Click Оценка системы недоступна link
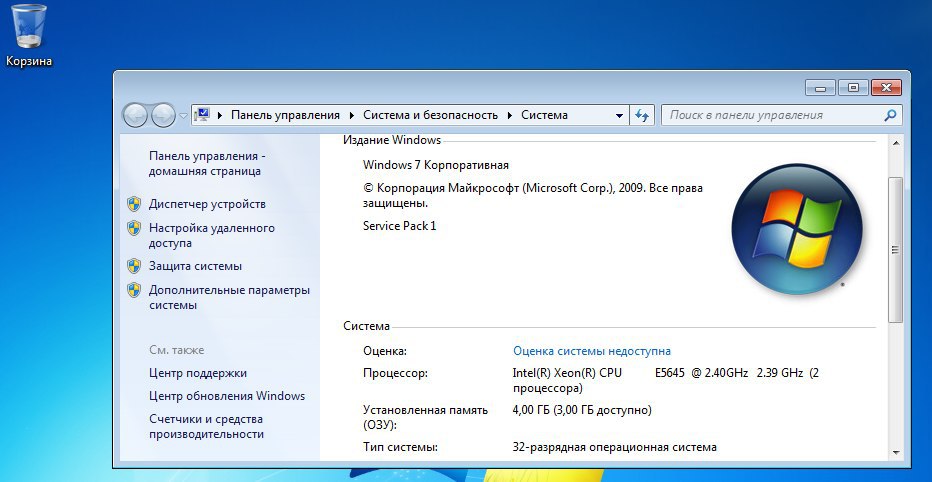The image size is (932, 482). point(592,351)
